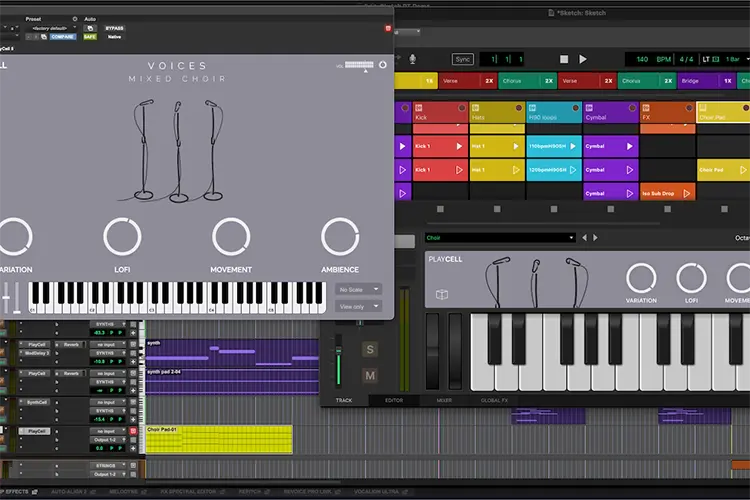
Task: Click the COMPARE button
Action: pyautogui.click(x=63, y=37)
